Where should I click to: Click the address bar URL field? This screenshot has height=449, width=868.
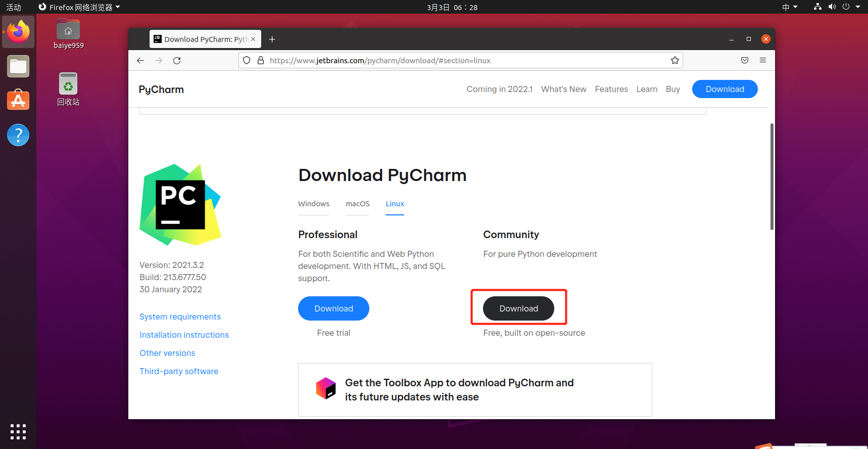(461, 61)
